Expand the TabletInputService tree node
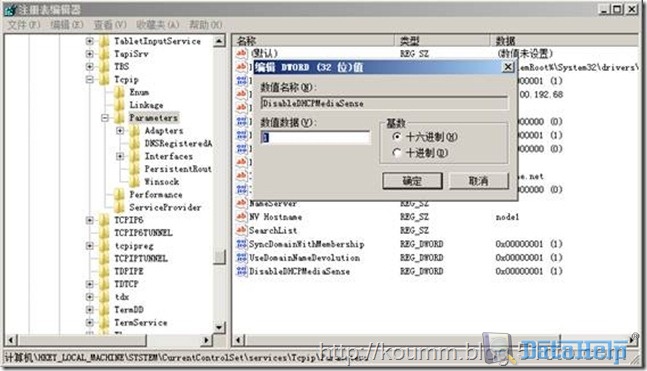This screenshot has width=647, height=371. click(x=90, y=41)
